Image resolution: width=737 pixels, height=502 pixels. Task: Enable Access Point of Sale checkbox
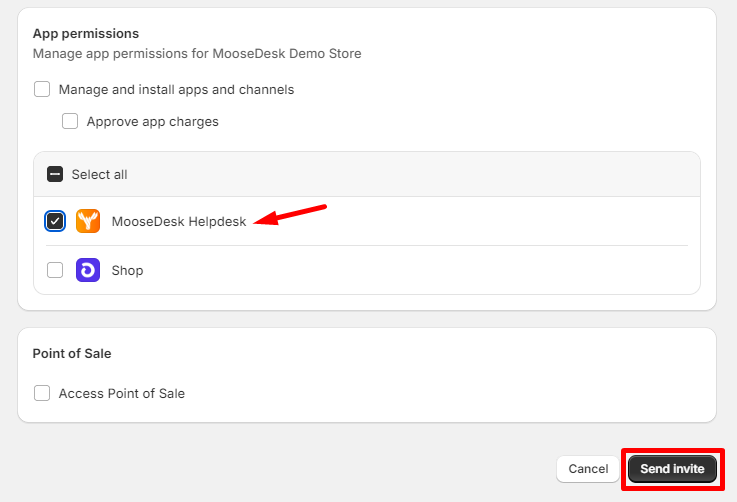coord(42,392)
